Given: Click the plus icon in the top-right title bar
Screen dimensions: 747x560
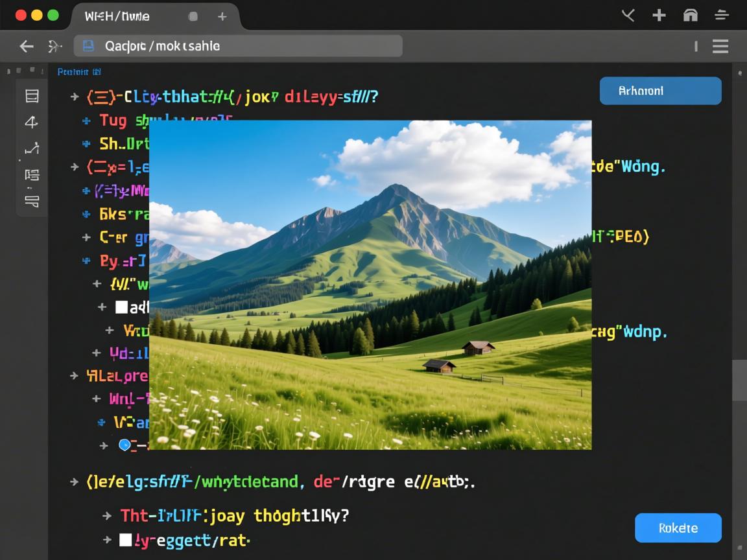Looking at the screenshot, I should [x=659, y=16].
